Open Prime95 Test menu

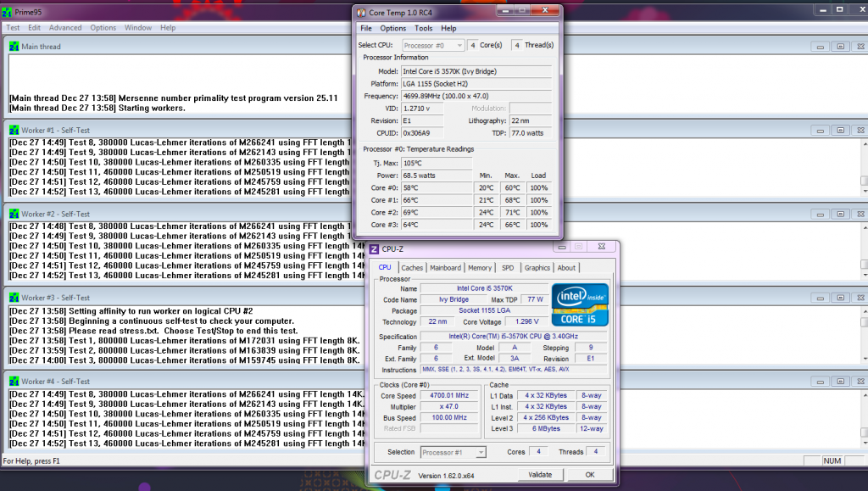coord(13,28)
